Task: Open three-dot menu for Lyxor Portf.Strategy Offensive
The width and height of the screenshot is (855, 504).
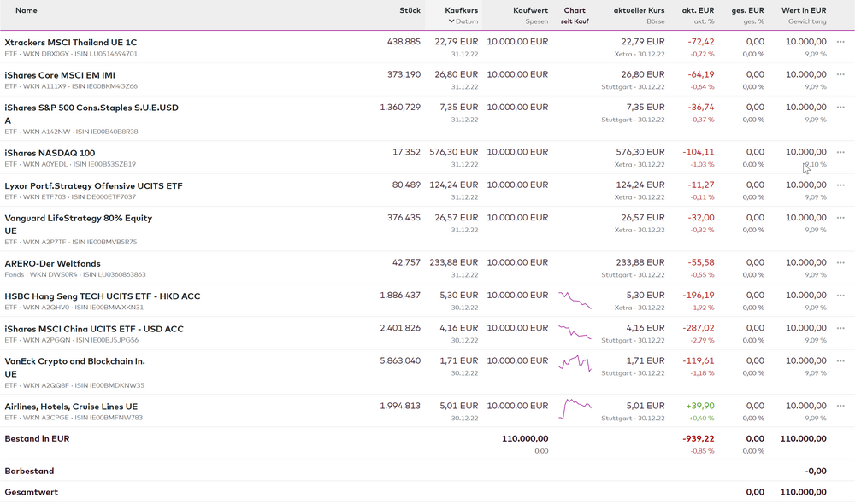Action: pos(840,185)
